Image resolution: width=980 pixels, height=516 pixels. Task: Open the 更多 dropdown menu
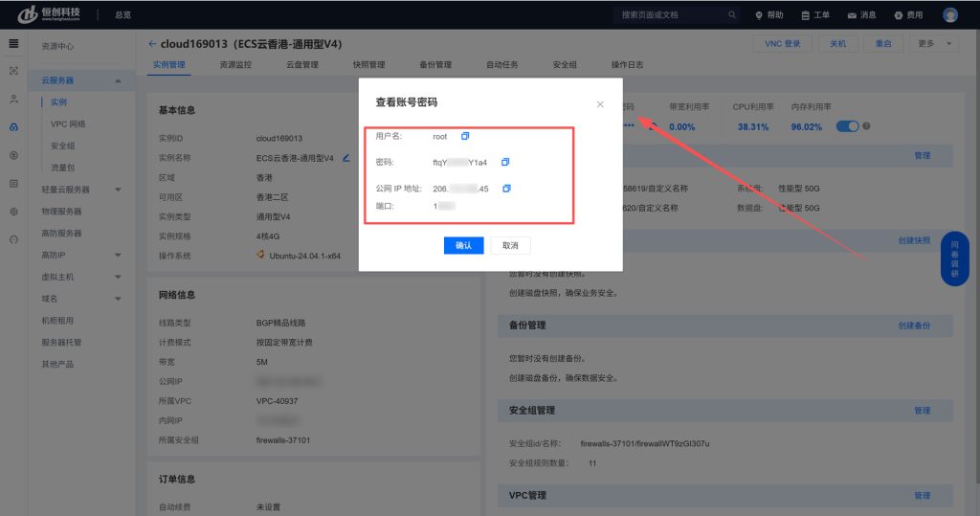click(x=935, y=44)
